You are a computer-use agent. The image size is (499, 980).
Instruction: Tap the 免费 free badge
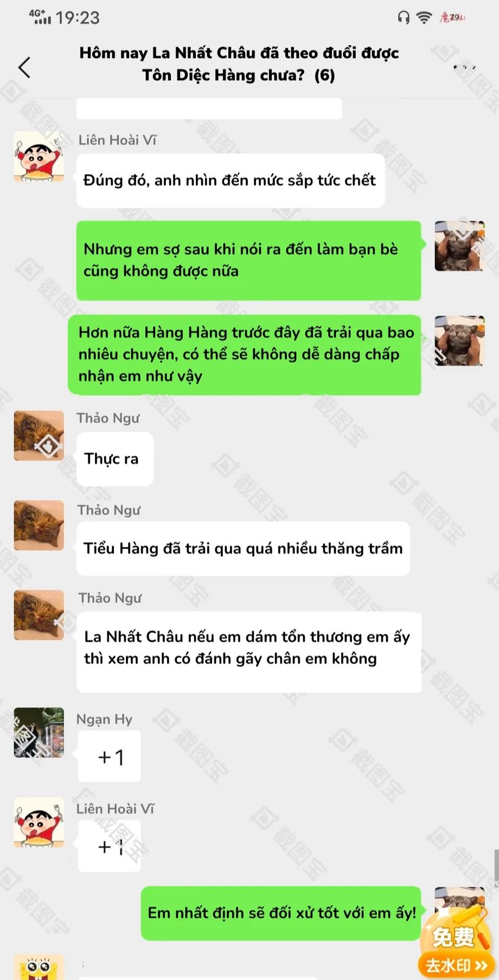pyautogui.click(x=455, y=936)
